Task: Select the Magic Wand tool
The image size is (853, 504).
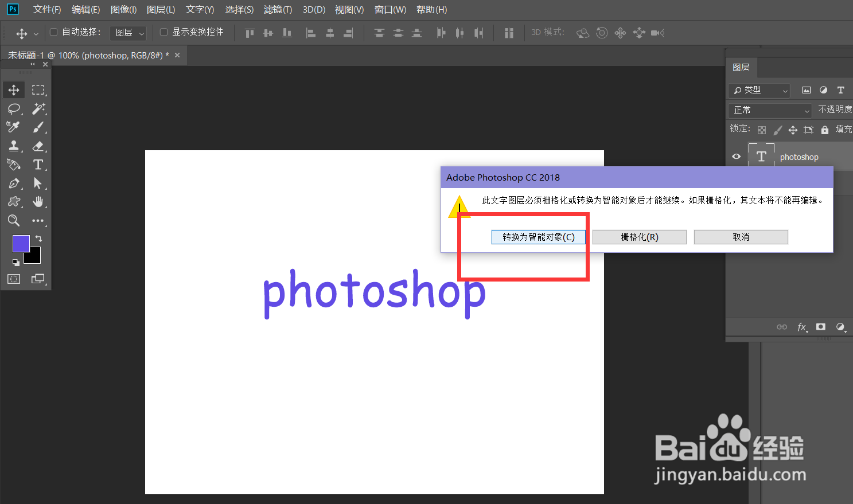Action: pyautogui.click(x=38, y=109)
